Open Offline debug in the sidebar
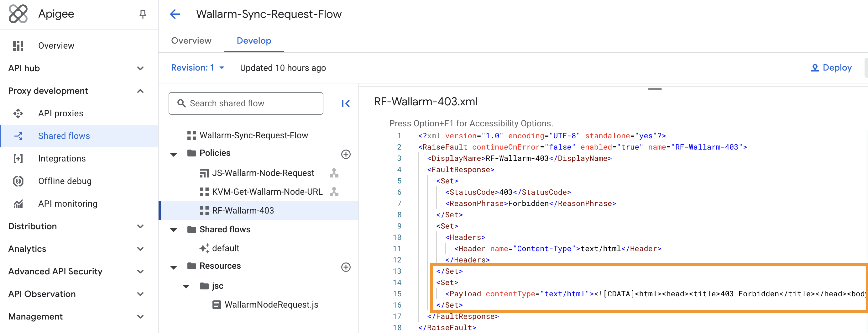Viewport: 868px width, 333px height. 64,181
